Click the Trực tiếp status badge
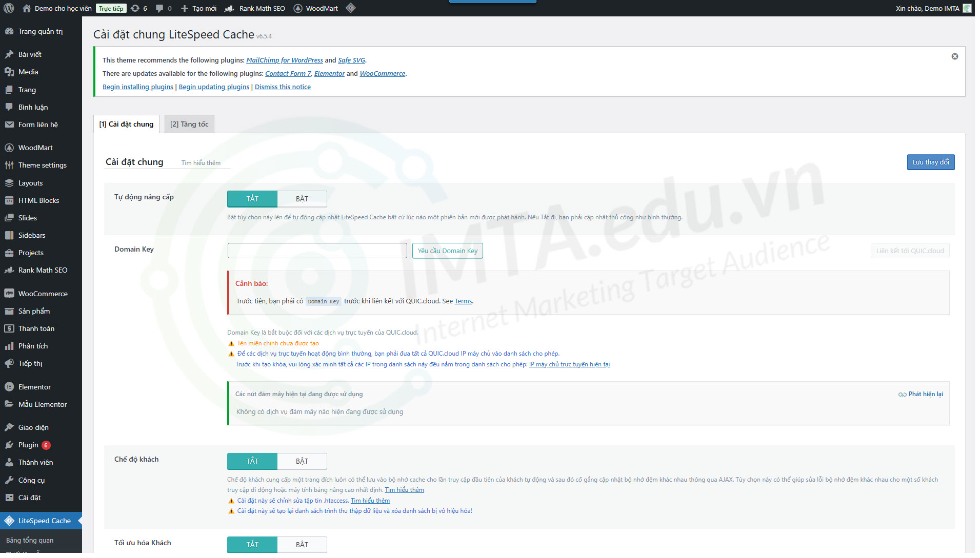Viewport: 980px width, 558px height. point(111,8)
